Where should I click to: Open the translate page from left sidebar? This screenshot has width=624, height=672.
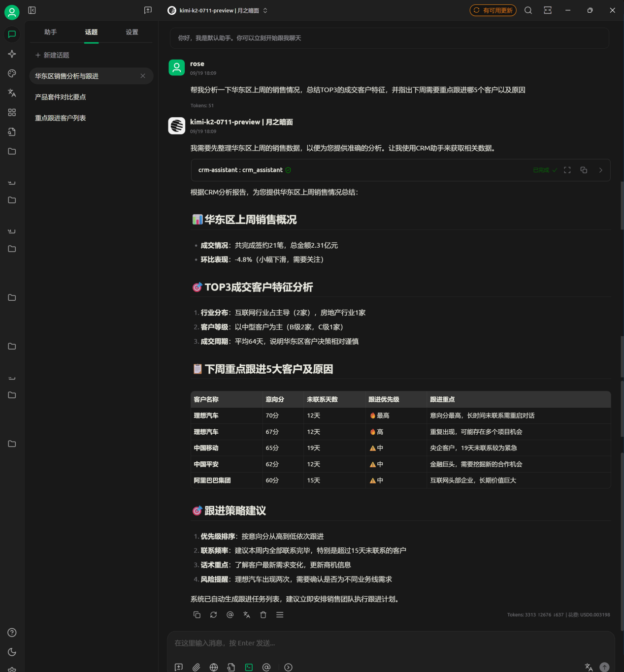pos(12,93)
